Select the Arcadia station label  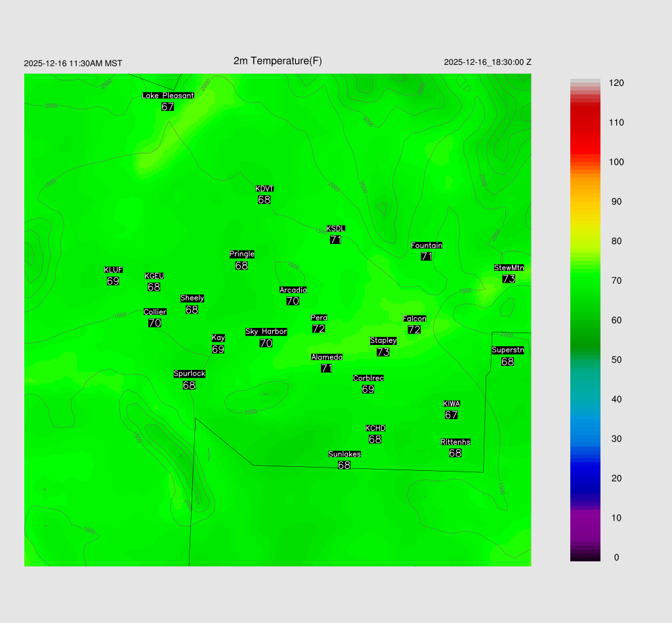[293, 290]
